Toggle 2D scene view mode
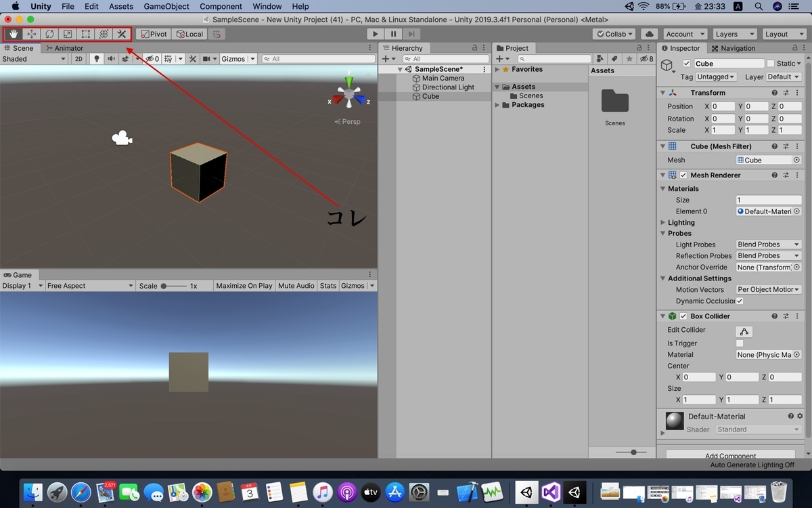This screenshot has width=812, height=508. pos(78,59)
